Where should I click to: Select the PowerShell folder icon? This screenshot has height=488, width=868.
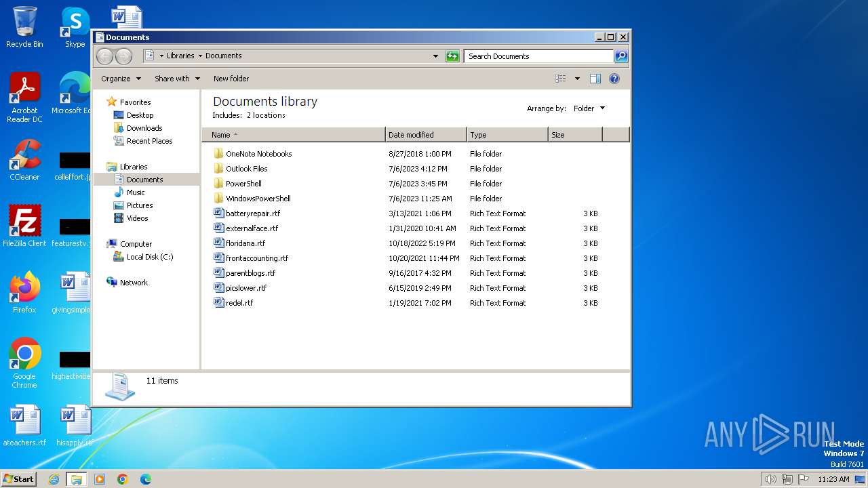click(218, 184)
